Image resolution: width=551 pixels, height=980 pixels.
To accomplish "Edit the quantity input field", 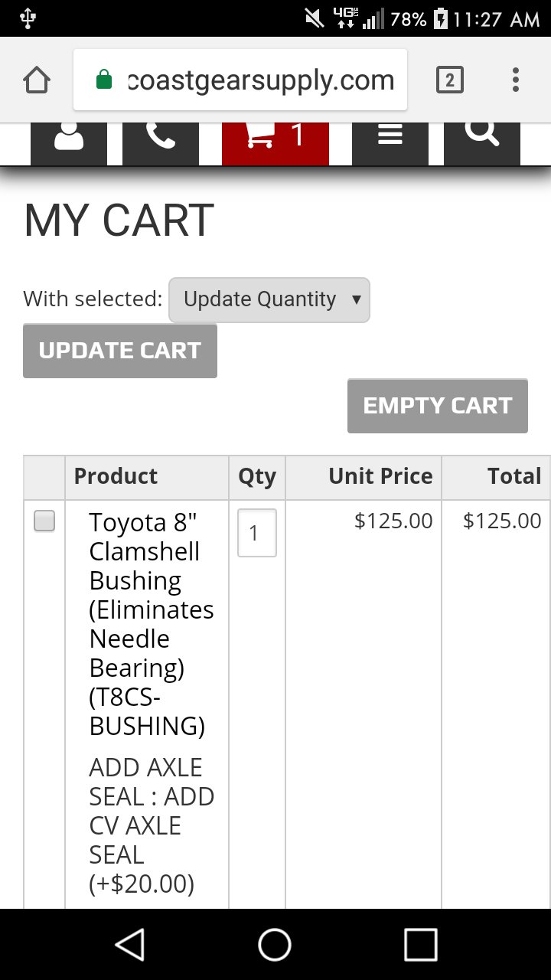I will (257, 533).
